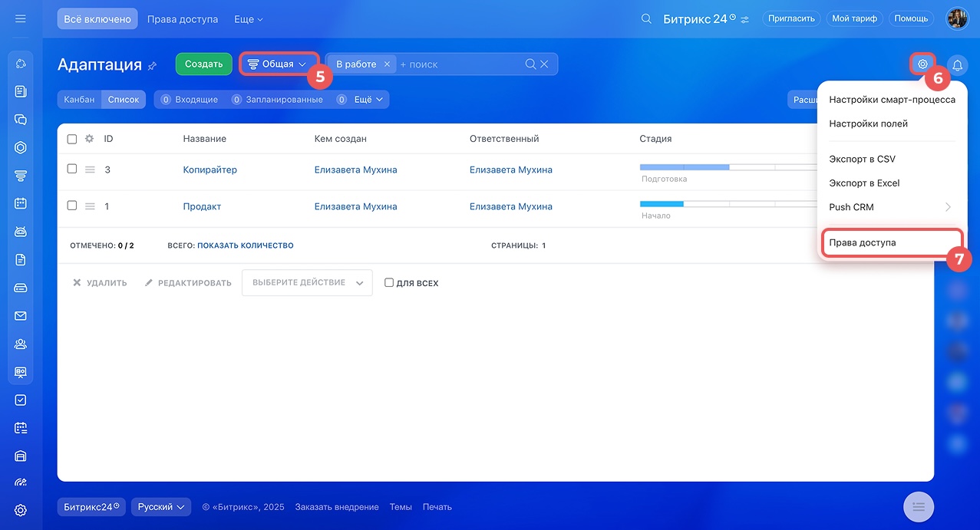980x530 pixels.
Task: Click ПОКАЗАТЬ КОЛИЧЕСТВО link
Action: coord(245,245)
